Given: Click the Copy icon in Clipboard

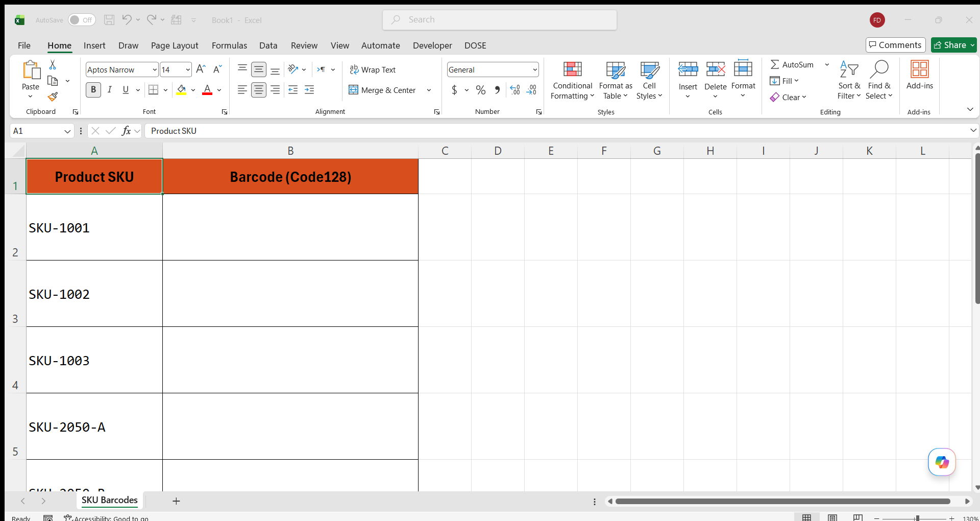Looking at the screenshot, I should tap(53, 81).
